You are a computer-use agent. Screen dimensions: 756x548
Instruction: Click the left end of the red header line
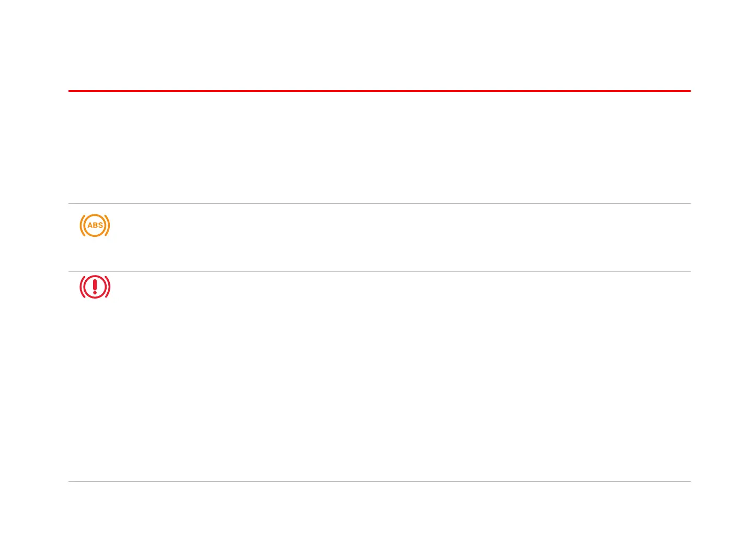coord(71,91)
